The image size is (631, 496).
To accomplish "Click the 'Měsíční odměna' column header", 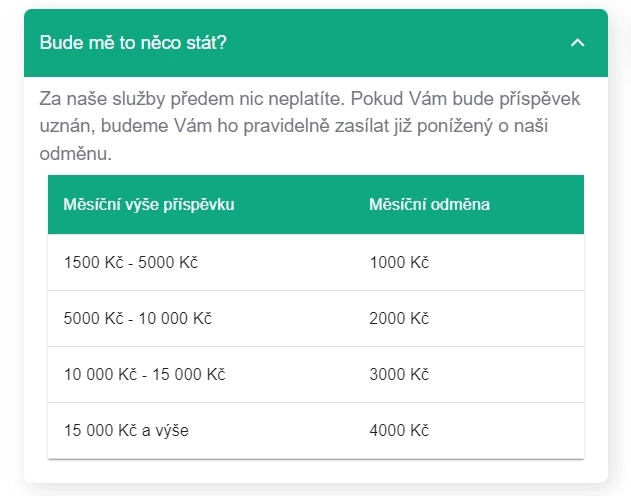I will pyautogui.click(x=429, y=205).
